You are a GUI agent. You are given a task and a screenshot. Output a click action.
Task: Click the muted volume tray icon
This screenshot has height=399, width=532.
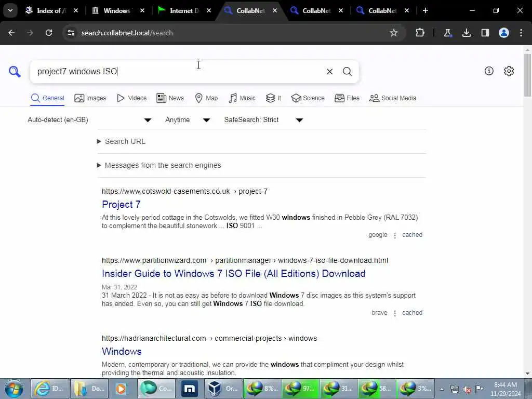467,389
